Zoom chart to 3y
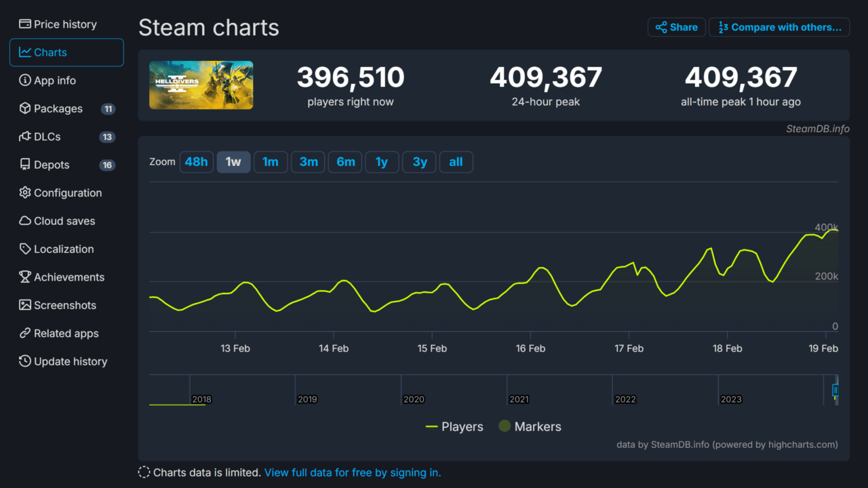Viewport: 868px width, 488px height. coord(420,162)
